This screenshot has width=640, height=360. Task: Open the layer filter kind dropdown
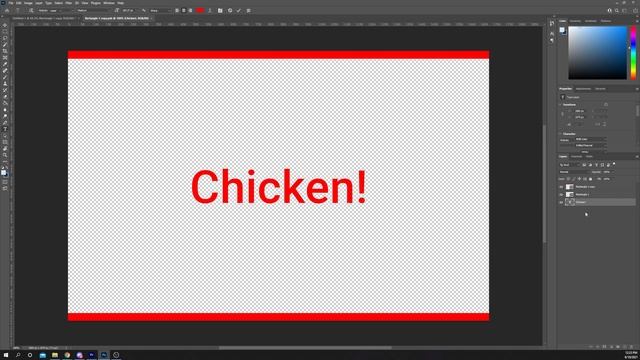coord(569,165)
